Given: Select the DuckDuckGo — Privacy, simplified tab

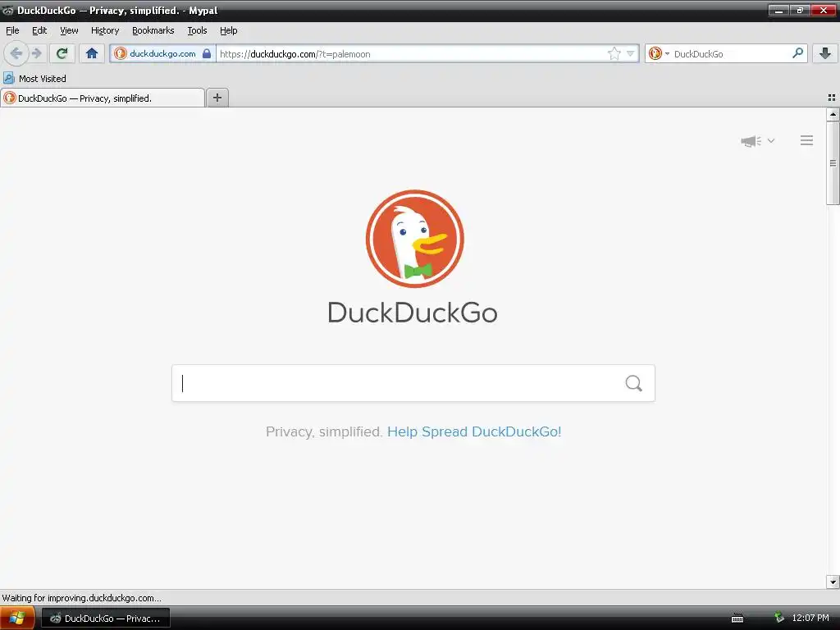Looking at the screenshot, I should pos(103,98).
